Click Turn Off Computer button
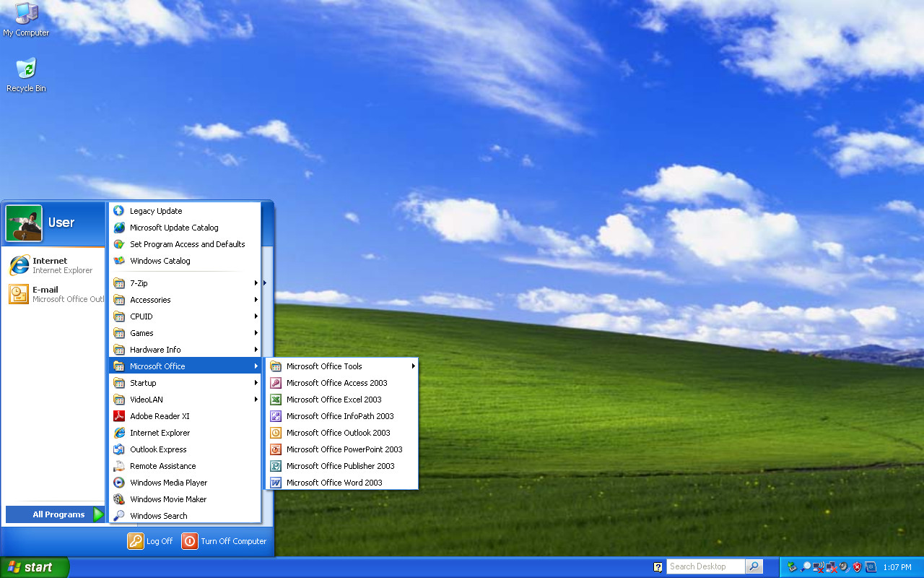This screenshot has height=578, width=924. 224,541
